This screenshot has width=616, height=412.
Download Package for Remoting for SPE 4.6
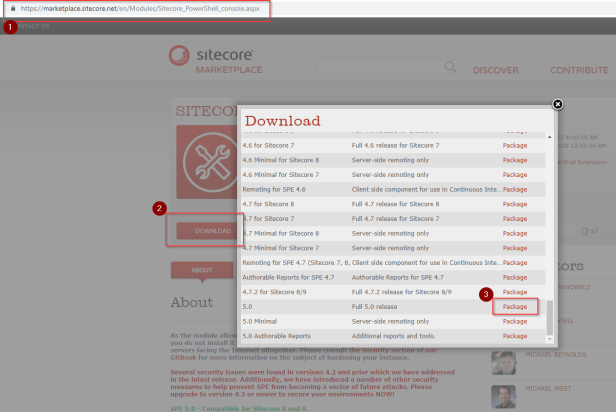515,188
